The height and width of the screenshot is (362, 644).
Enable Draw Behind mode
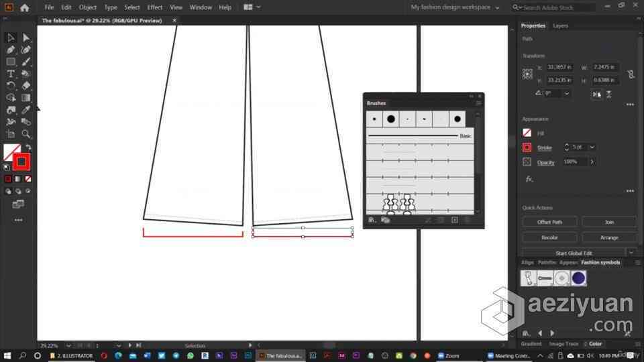[x=18, y=191]
